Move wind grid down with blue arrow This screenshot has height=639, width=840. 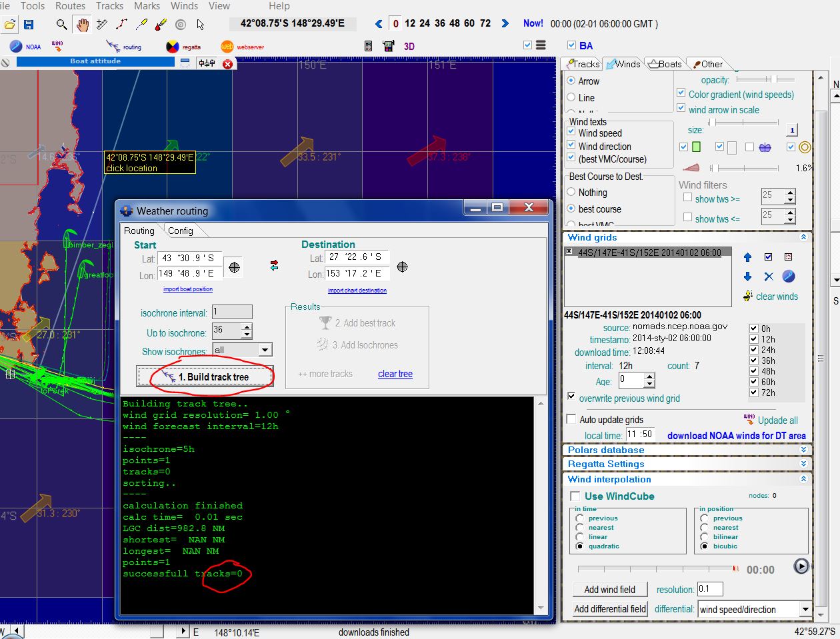pos(747,277)
